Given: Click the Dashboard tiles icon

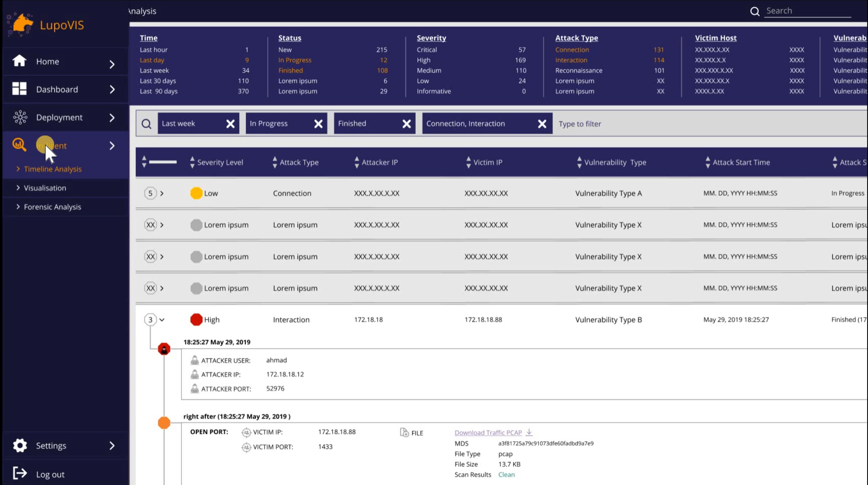Looking at the screenshot, I should point(19,89).
